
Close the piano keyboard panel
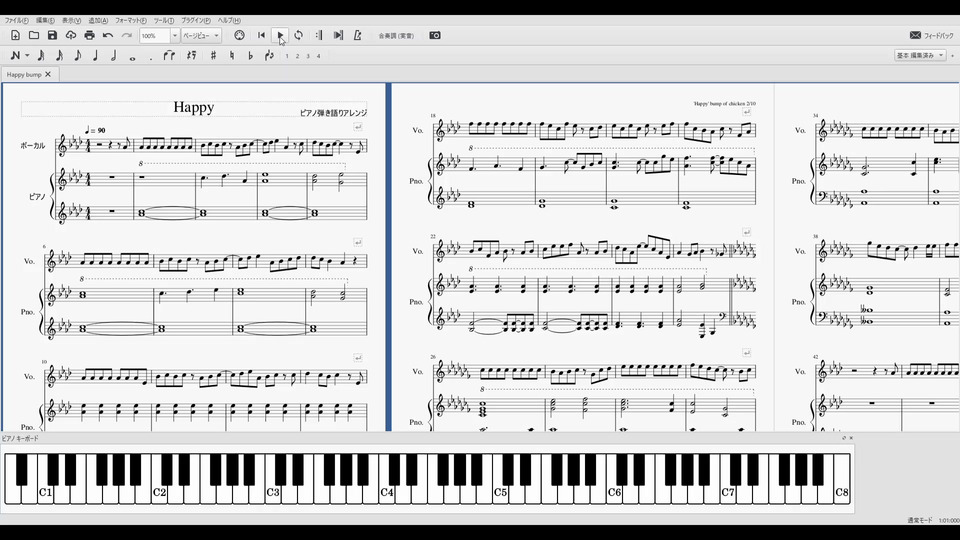[851, 438]
